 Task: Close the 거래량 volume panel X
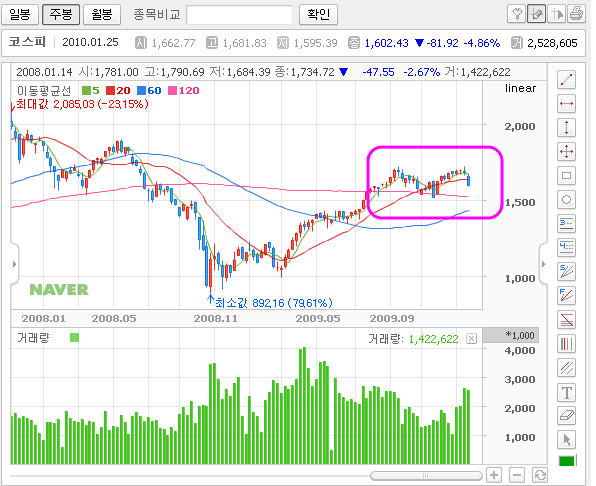pos(471,339)
